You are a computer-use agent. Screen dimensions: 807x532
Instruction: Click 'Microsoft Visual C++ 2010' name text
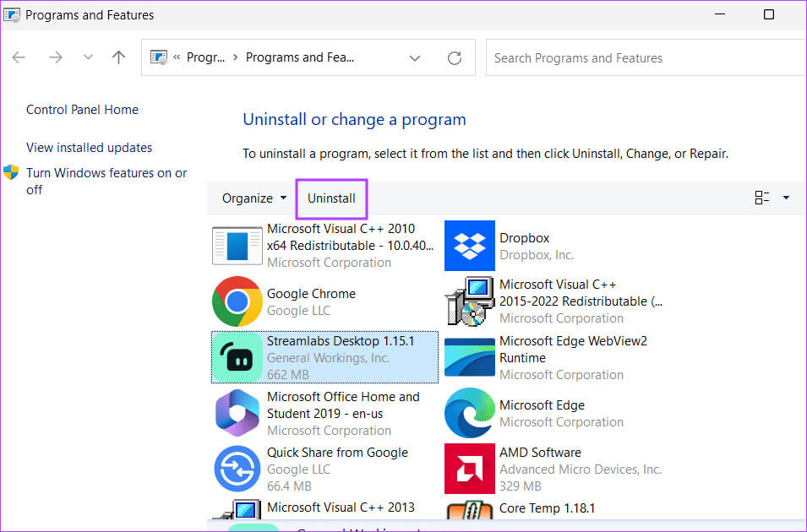pos(350,237)
